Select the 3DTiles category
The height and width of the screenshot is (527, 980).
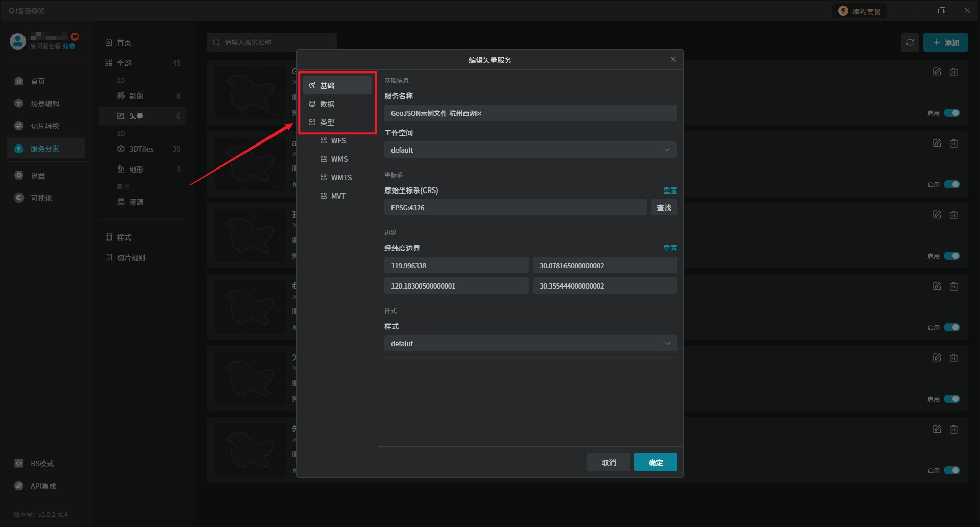141,149
